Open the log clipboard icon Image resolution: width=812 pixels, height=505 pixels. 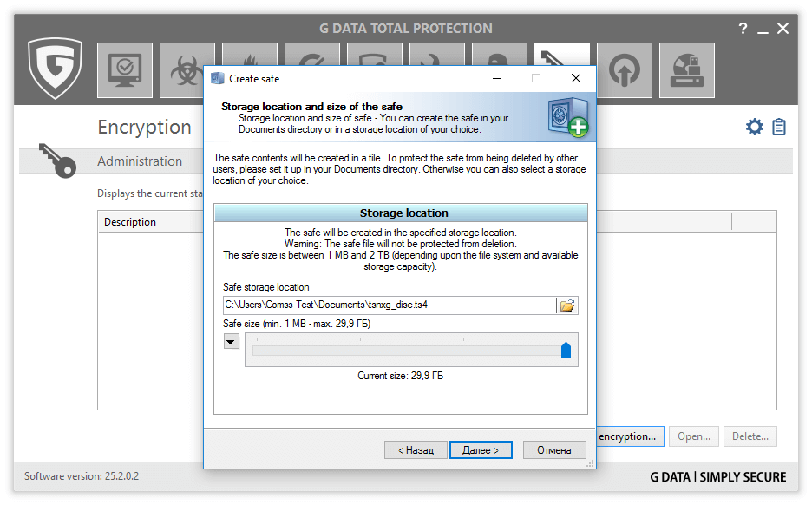click(x=779, y=127)
